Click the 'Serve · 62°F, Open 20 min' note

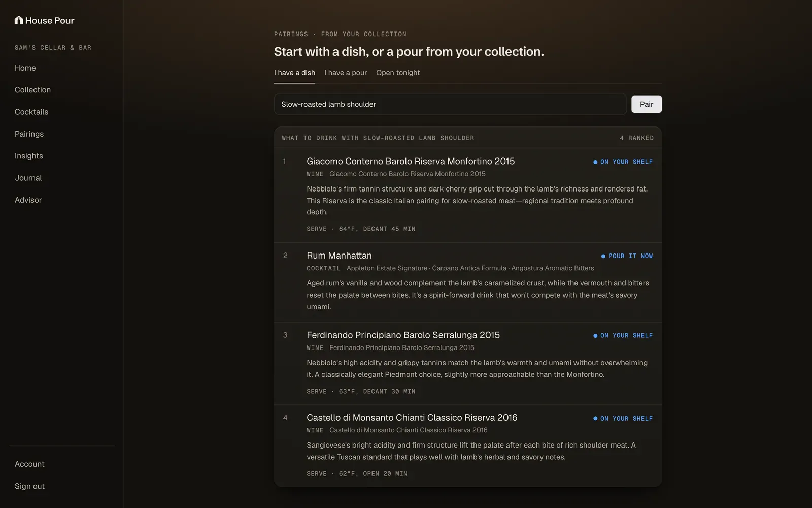pos(357,474)
